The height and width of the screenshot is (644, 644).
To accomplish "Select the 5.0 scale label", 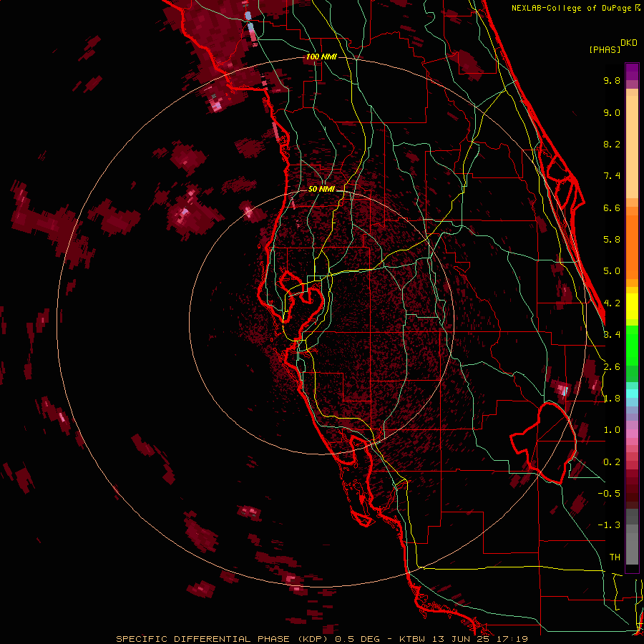I will point(612,271).
